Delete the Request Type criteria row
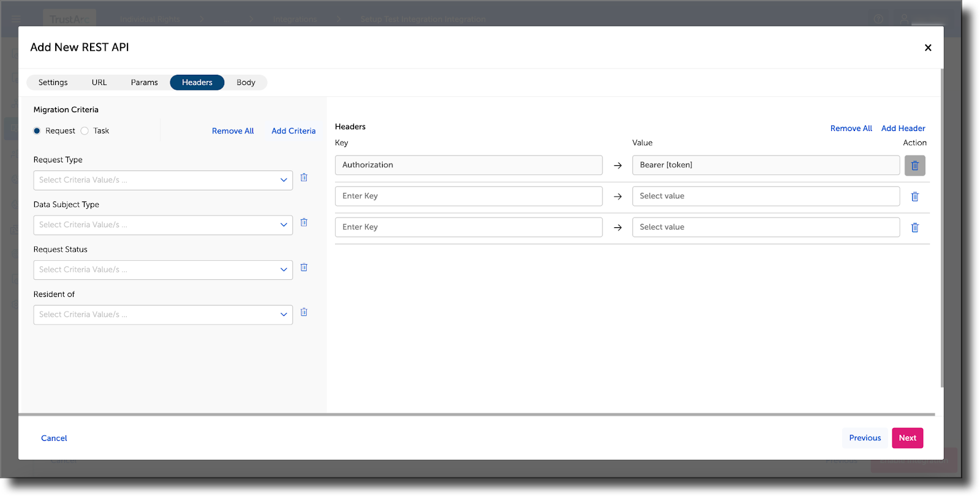The image size is (980, 496). (304, 178)
